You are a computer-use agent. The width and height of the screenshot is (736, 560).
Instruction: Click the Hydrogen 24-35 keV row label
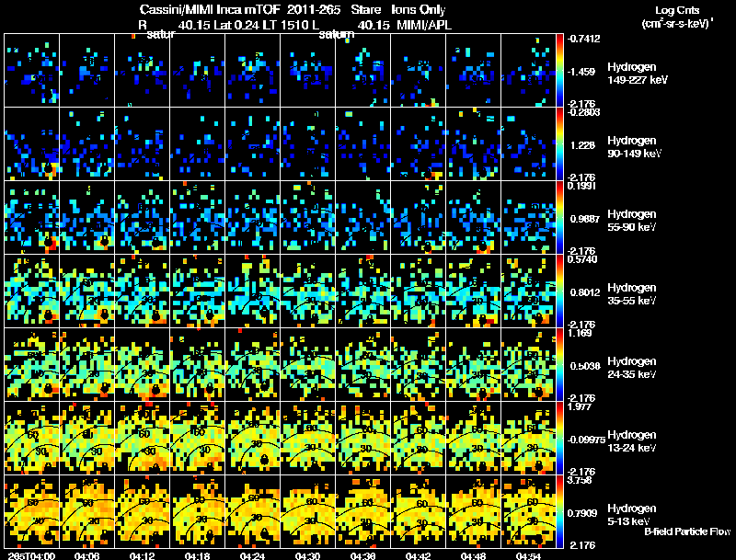tap(631, 368)
